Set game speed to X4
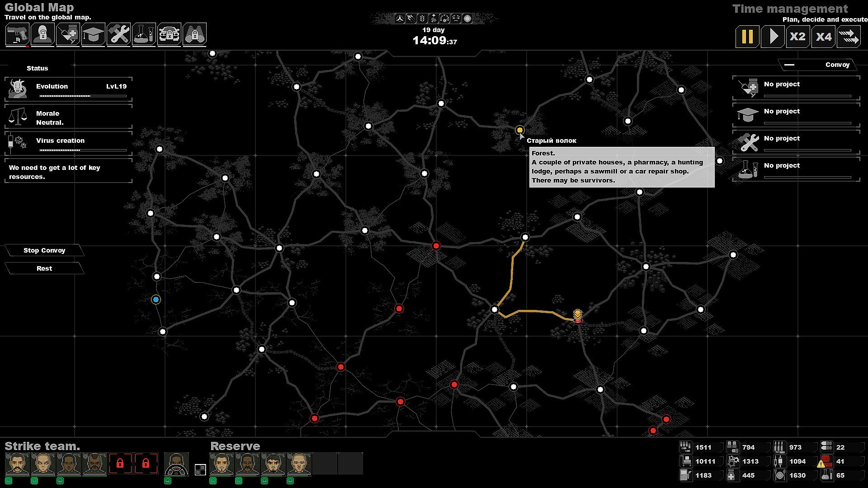Viewport: 868px width, 488px height. point(823,37)
